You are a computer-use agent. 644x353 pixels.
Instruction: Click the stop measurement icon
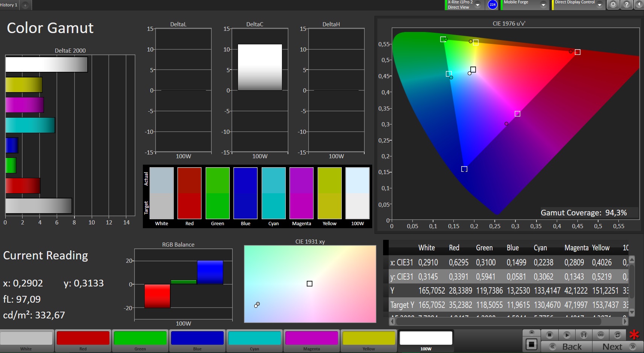point(550,335)
